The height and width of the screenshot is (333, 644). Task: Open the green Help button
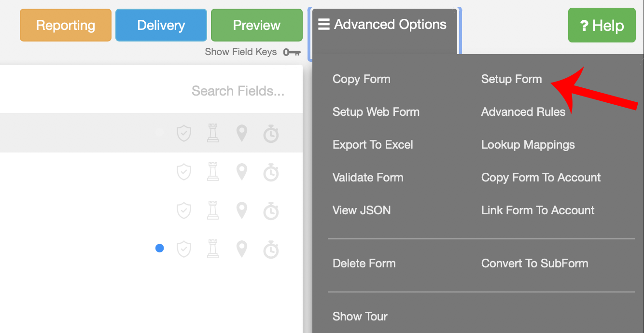(602, 26)
